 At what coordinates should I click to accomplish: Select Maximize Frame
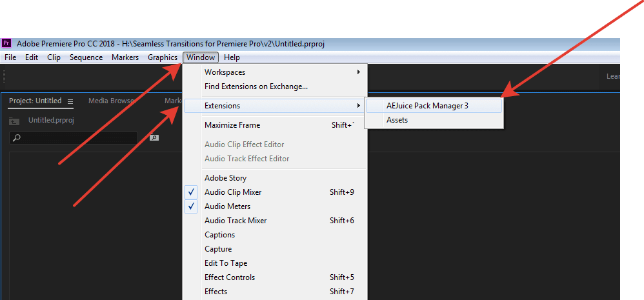coord(275,125)
